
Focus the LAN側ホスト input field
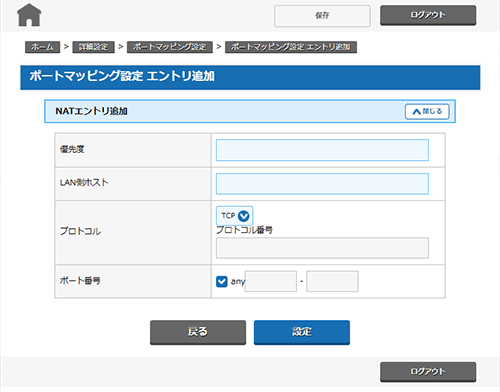(322, 184)
